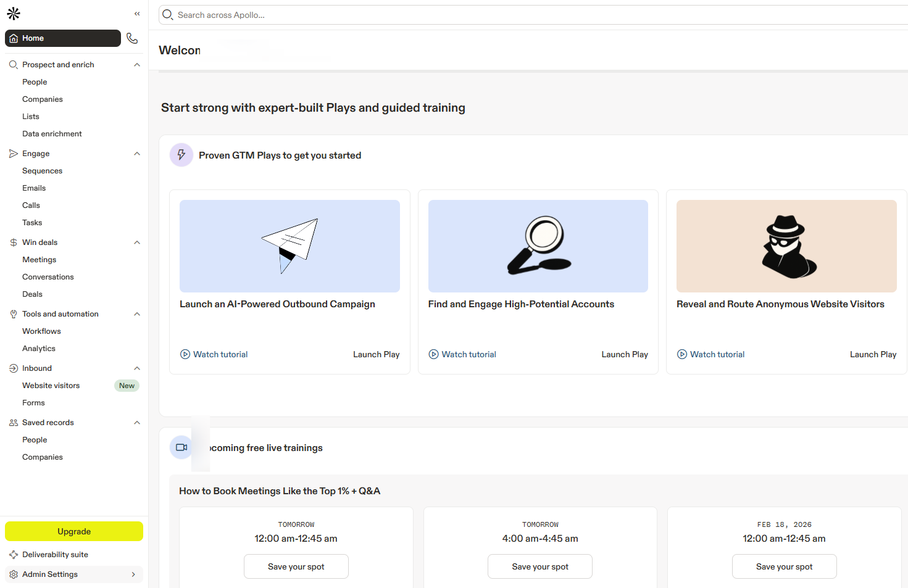Expand Admin Settings submenu arrow

tap(133, 574)
